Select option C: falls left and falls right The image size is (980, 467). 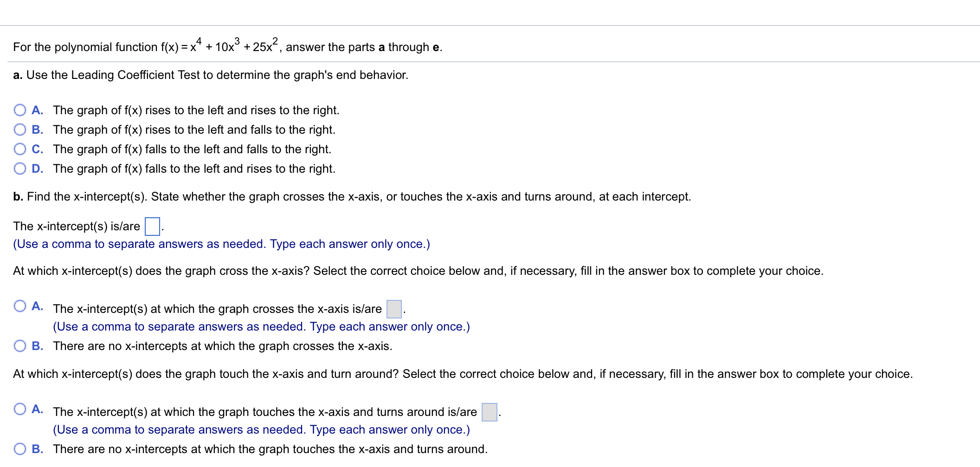20,149
